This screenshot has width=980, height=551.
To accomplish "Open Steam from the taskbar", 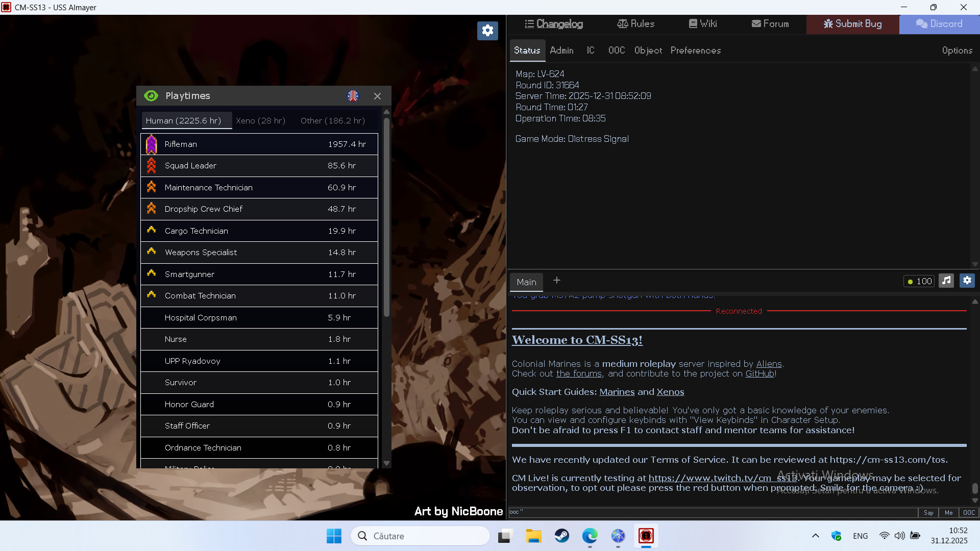I will coord(562,536).
